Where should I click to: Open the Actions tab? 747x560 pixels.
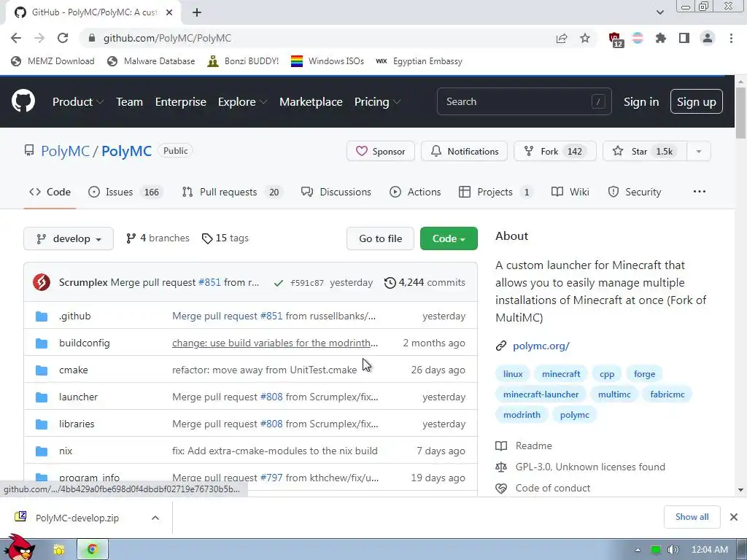415,192
